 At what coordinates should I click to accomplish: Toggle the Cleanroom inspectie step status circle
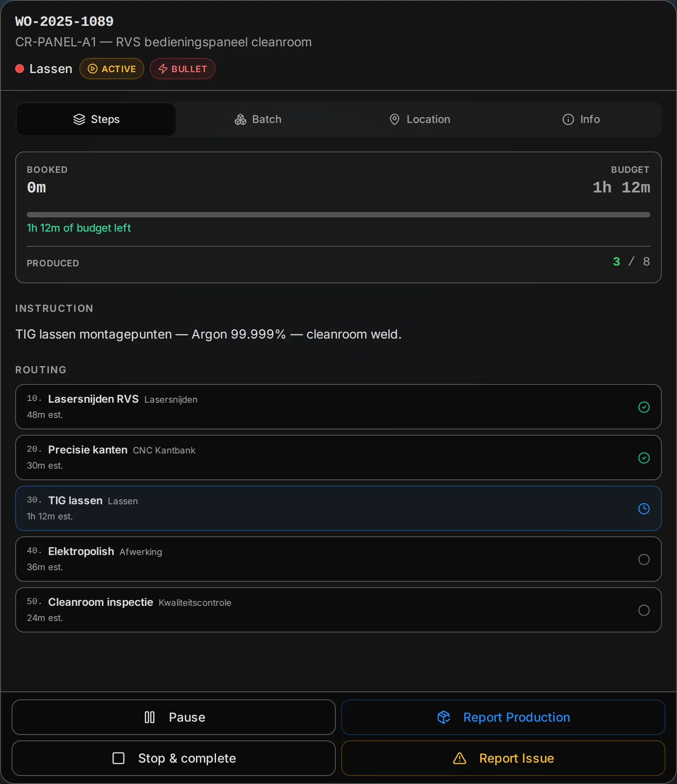[644, 610]
